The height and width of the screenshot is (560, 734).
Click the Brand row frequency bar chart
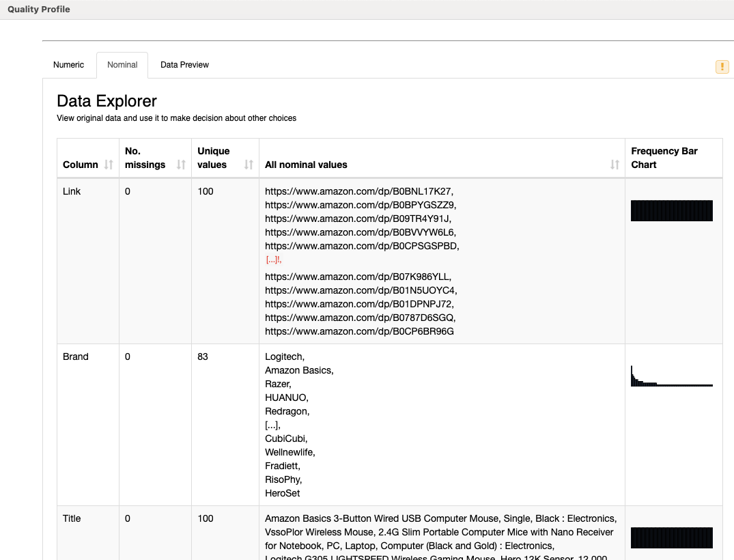coord(671,376)
